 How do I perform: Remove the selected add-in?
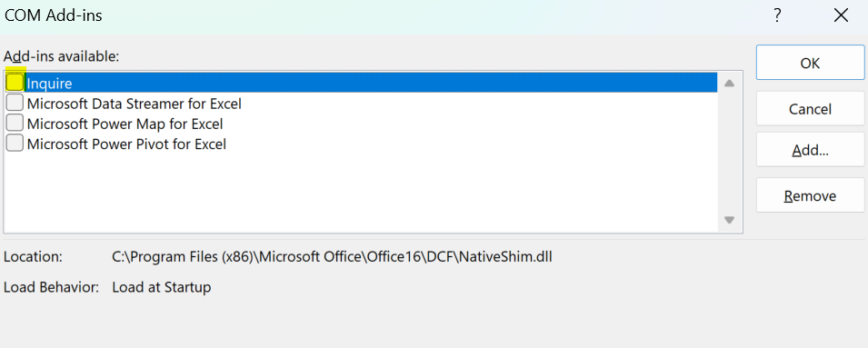click(x=810, y=195)
